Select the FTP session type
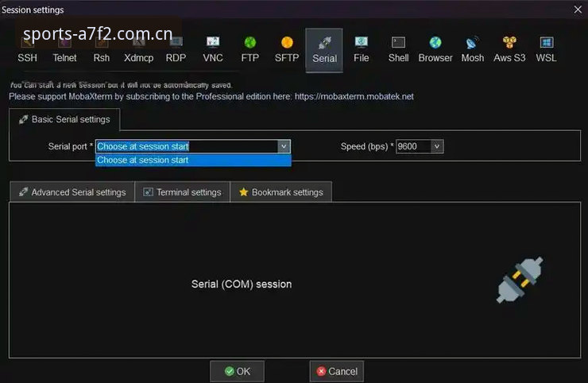The image size is (588, 383). click(x=250, y=50)
